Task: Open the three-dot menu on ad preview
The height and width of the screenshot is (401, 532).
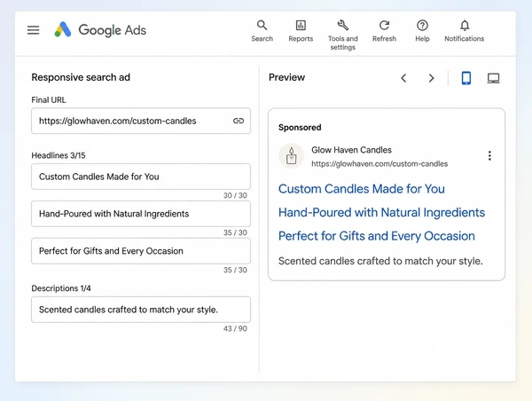Action: (489, 155)
